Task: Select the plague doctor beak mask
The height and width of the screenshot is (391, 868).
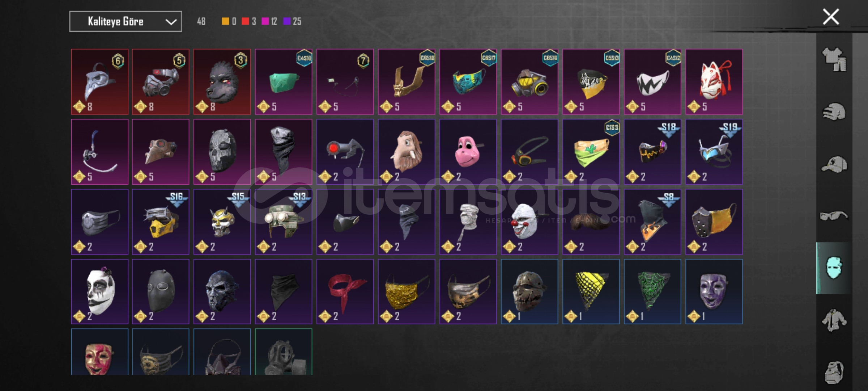Action: pyautogui.click(x=99, y=82)
